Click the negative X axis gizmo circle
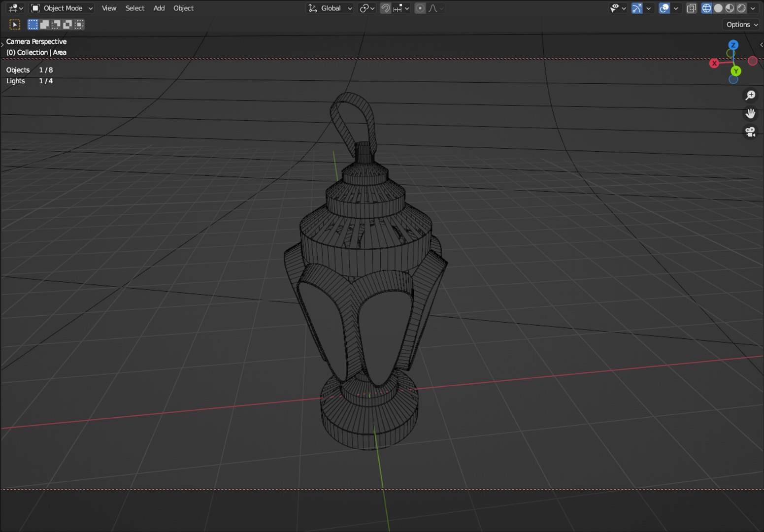The height and width of the screenshot is (532, 764). tap(752, 61)
